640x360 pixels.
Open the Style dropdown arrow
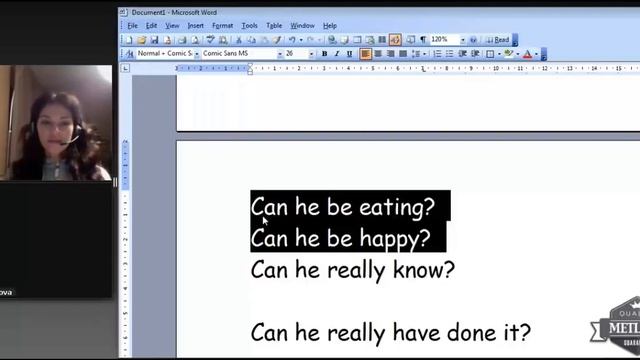pyautogui.click(x=197, y=54)
